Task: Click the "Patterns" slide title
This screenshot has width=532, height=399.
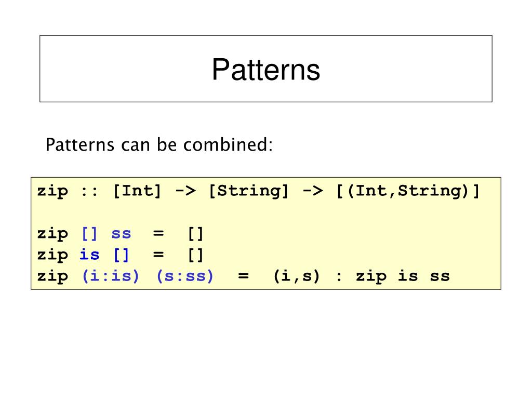Action: pyautogui.click(x=266, y=70)
